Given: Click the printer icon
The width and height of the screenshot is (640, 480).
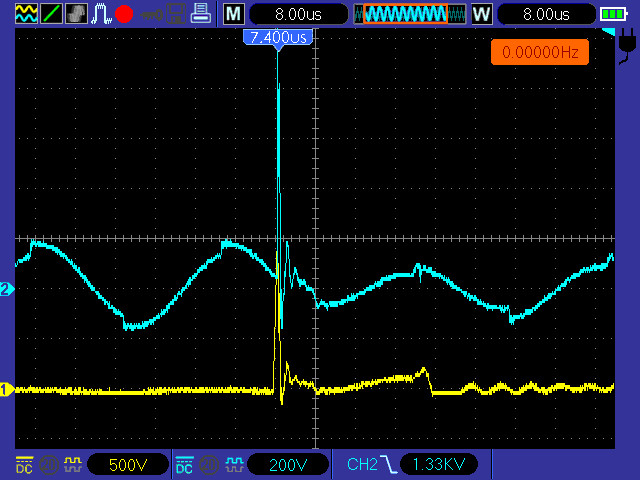Looking at the screenshot, I should tap(200, 14).
